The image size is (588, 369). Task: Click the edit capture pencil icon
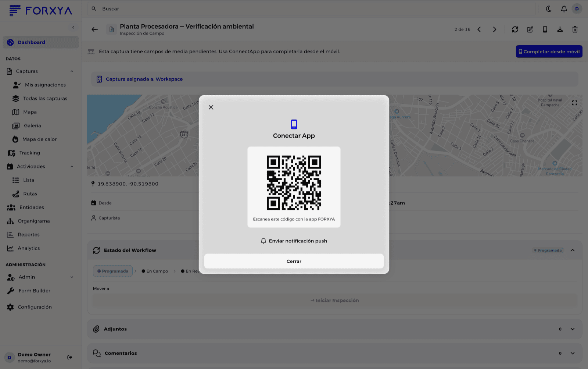(530, 29)
